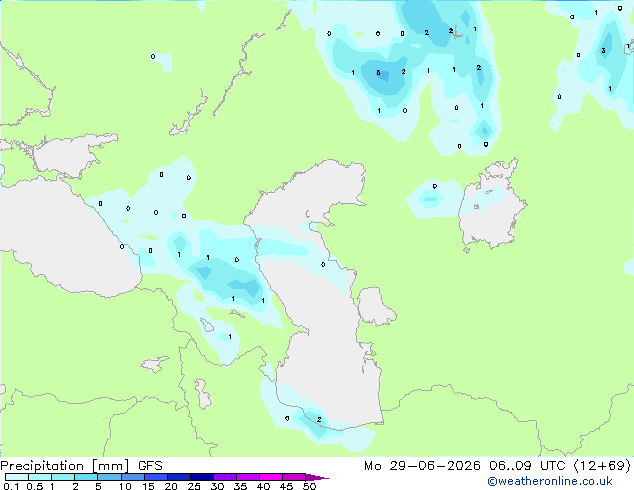Click the 0.5–1 mm legend swatch
This screenshot has height=490, width=634.
pos(40,477)
